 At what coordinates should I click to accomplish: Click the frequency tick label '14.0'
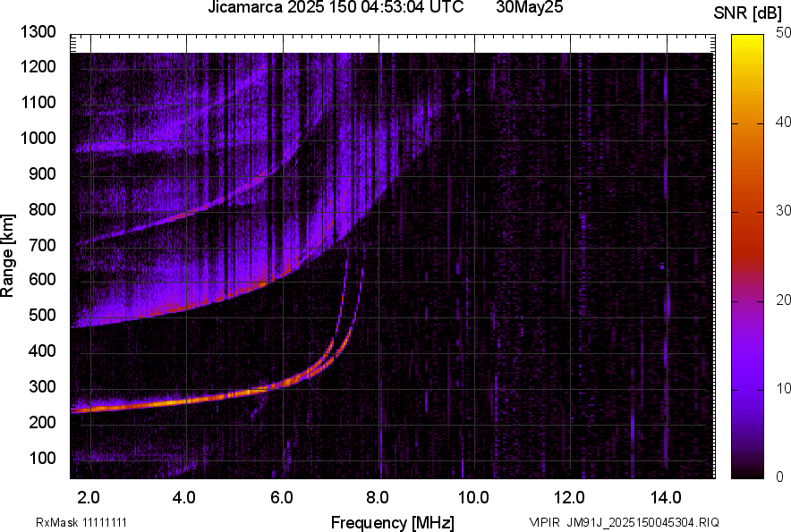click(x=666, y=498)
